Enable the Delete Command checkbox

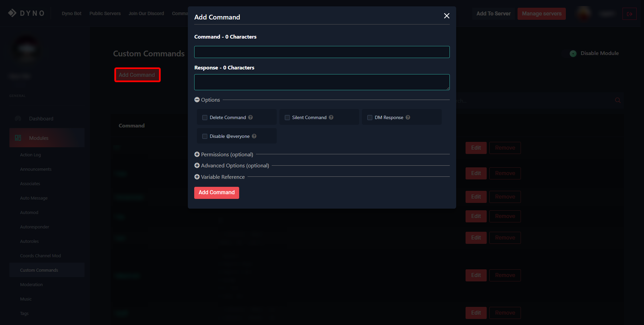pos(205,117)
